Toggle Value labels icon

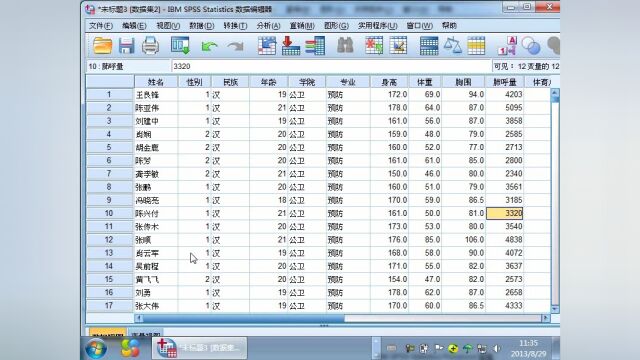point(507,45)
